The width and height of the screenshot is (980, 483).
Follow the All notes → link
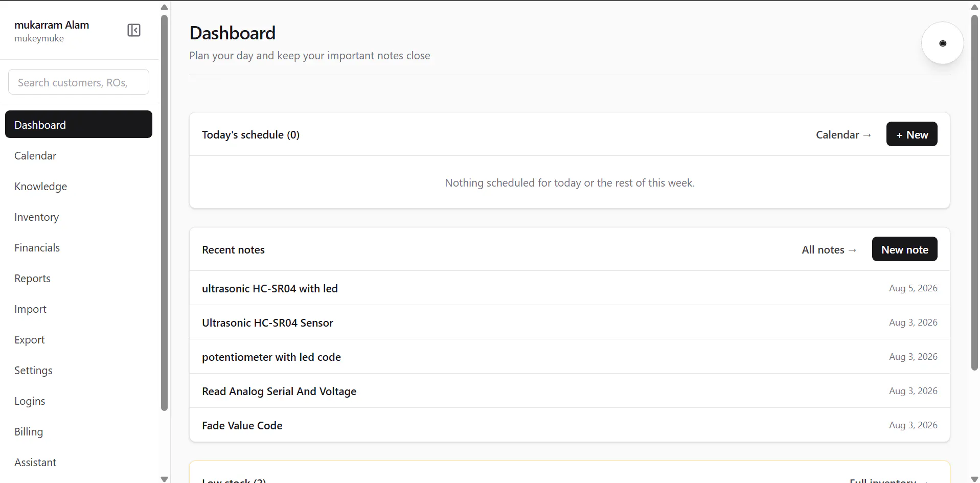coord(829,250)
